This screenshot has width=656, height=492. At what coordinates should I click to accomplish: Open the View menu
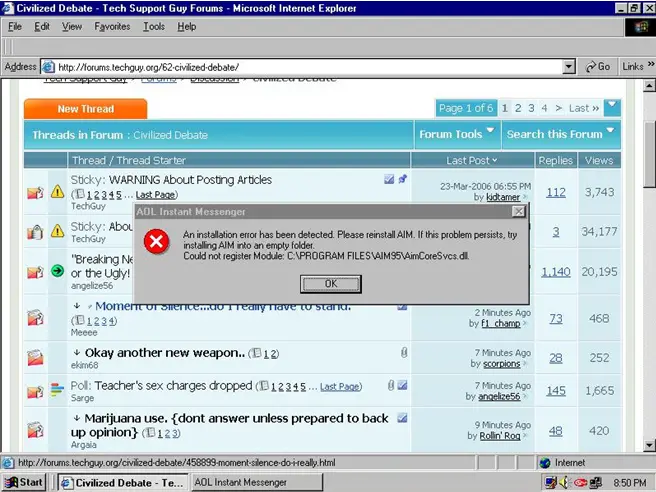click(x=72, y=27)
